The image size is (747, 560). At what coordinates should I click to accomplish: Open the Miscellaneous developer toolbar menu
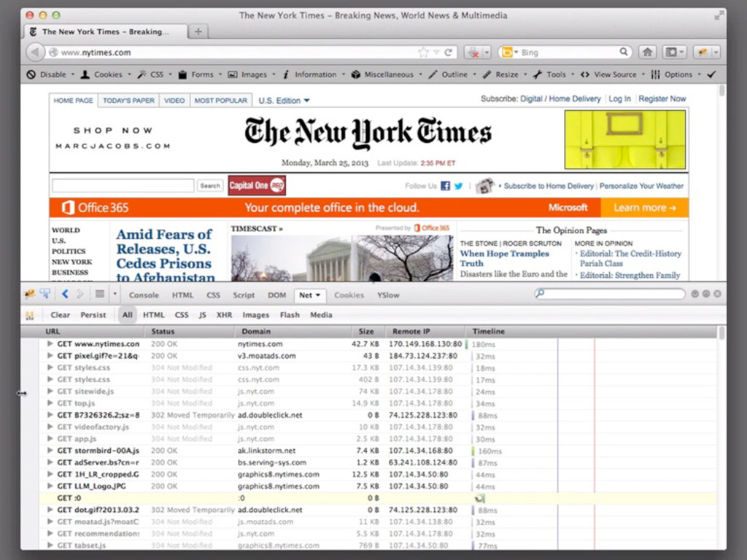point(387,74)
